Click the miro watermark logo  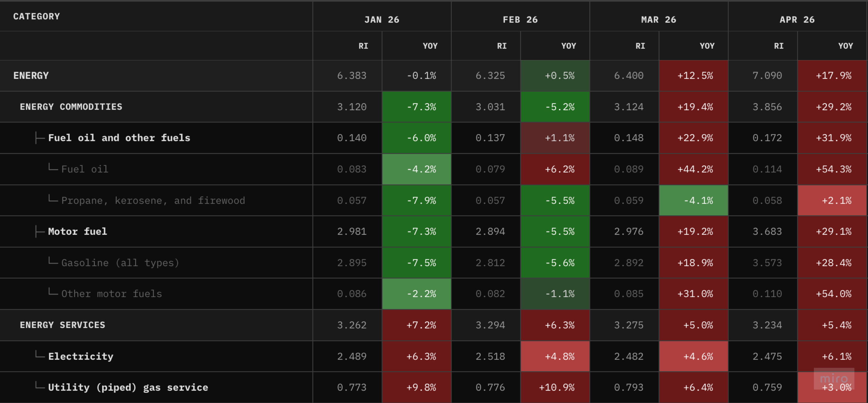pyautogui.click(x=834, y=378)
